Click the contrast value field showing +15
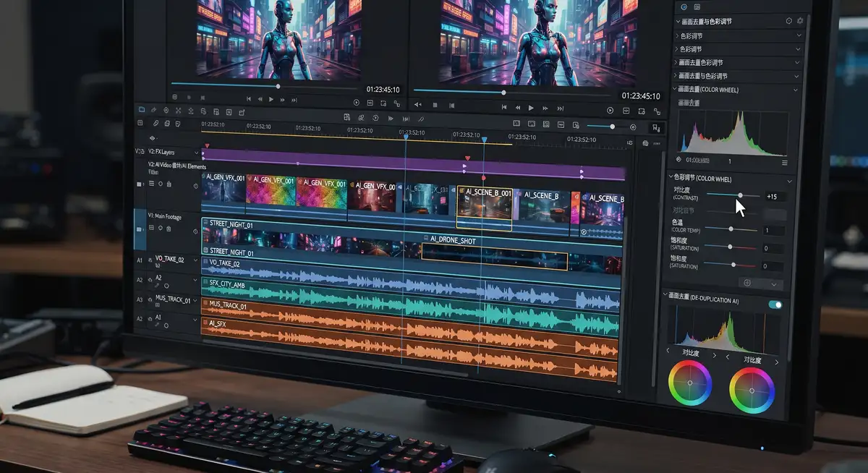The image size is (868, 473). 775,196
